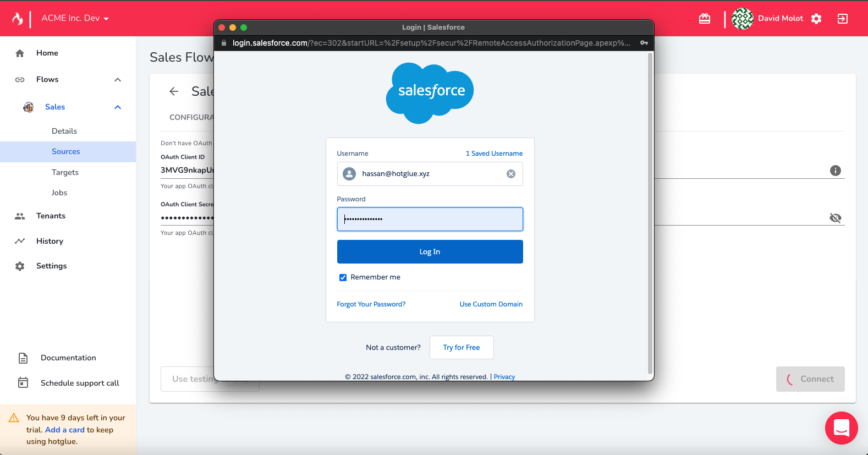The height and width of the screenshot is (455, 868).
Task: Click the lock icon in Salesforce address bar
Action: coord(223,43)
